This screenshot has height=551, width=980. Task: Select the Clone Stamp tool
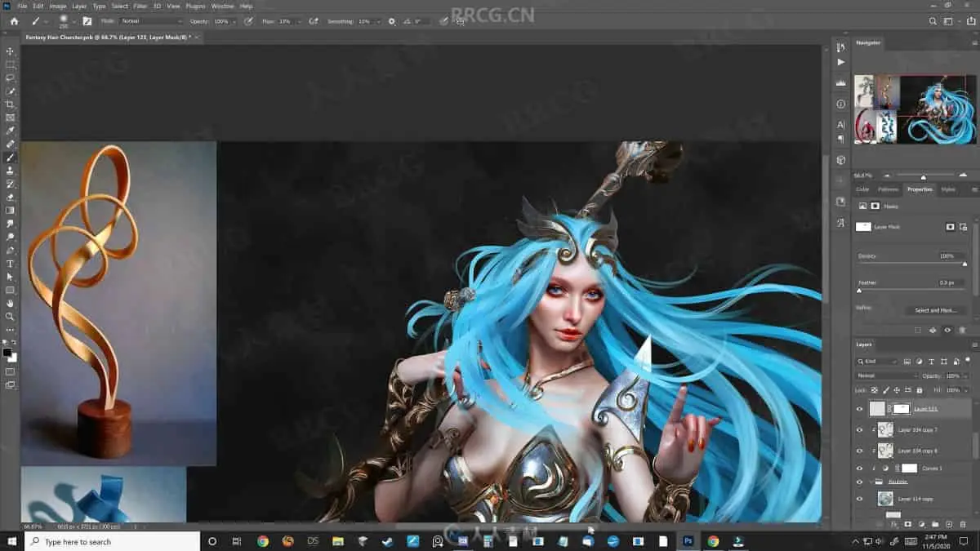(10, 171)
